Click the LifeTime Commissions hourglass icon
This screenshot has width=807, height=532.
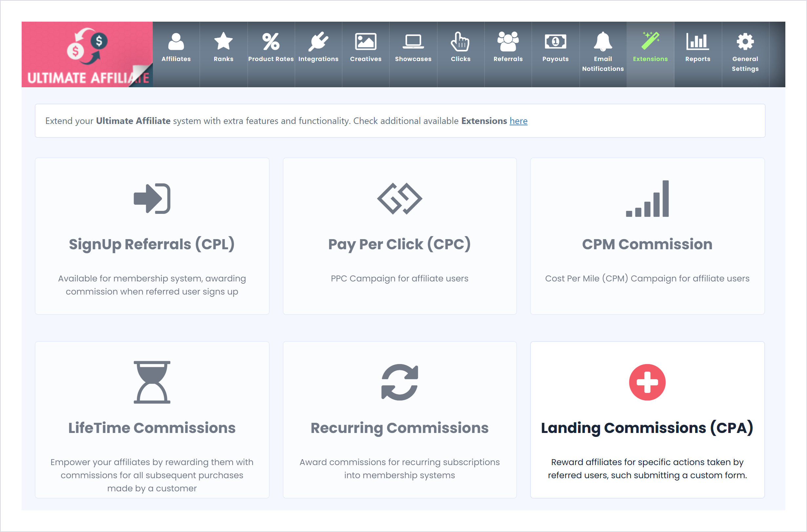(152, 382)
